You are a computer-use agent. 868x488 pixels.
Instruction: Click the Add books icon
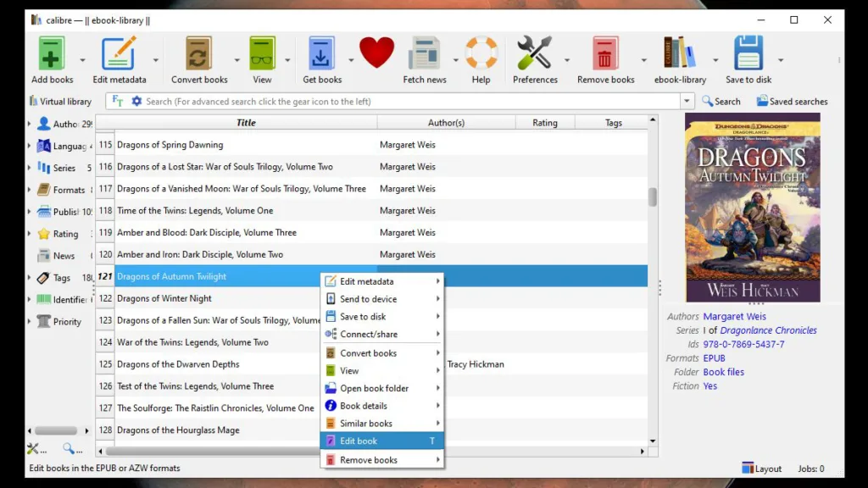pos(51,53)
